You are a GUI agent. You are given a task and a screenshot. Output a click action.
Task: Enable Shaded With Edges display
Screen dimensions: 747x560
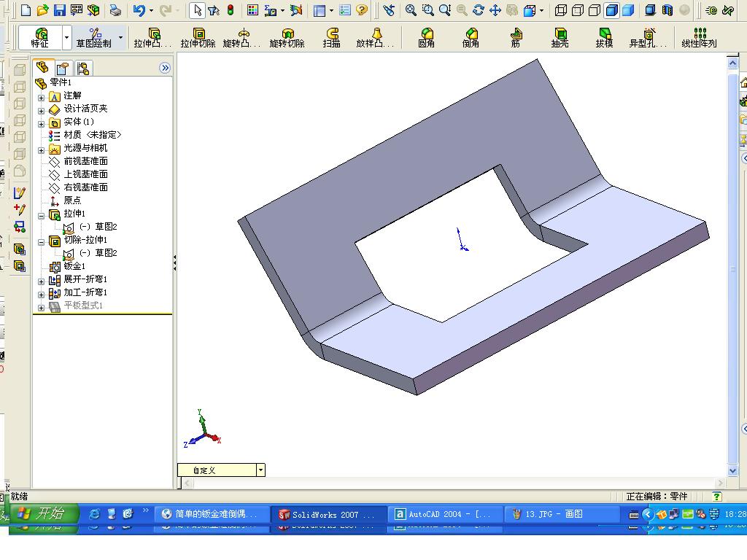coord(612,10)
